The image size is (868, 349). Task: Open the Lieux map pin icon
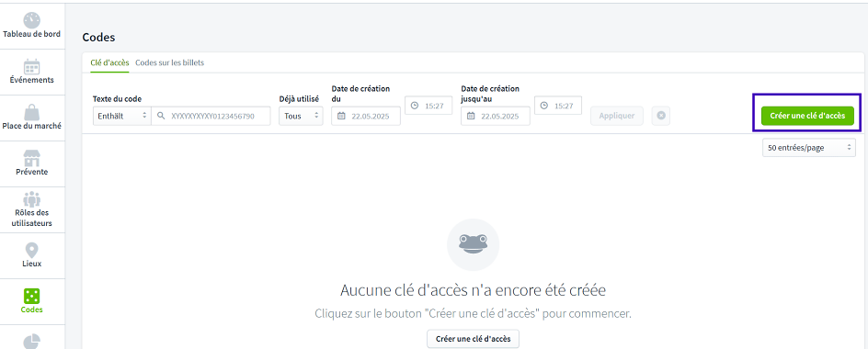tap(31, 250)
